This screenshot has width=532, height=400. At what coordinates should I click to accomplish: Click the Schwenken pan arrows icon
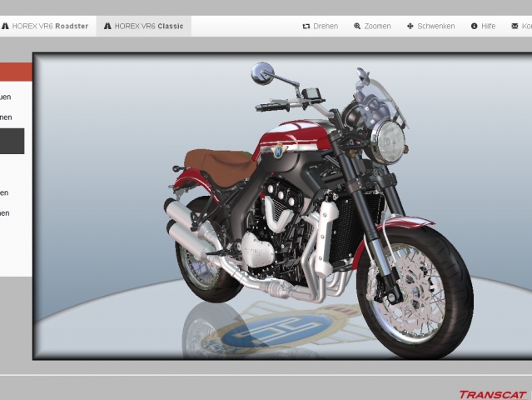[410, 26]
